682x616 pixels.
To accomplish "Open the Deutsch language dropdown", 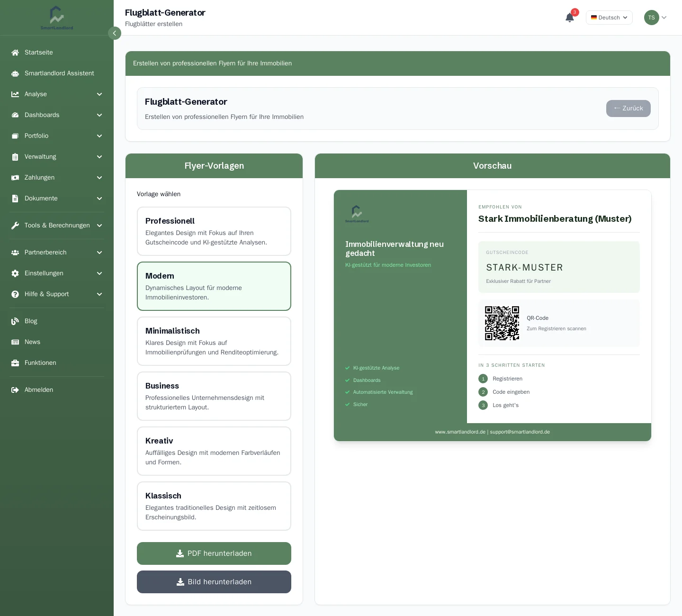I will pyautogui.click(x=609, y=18).
